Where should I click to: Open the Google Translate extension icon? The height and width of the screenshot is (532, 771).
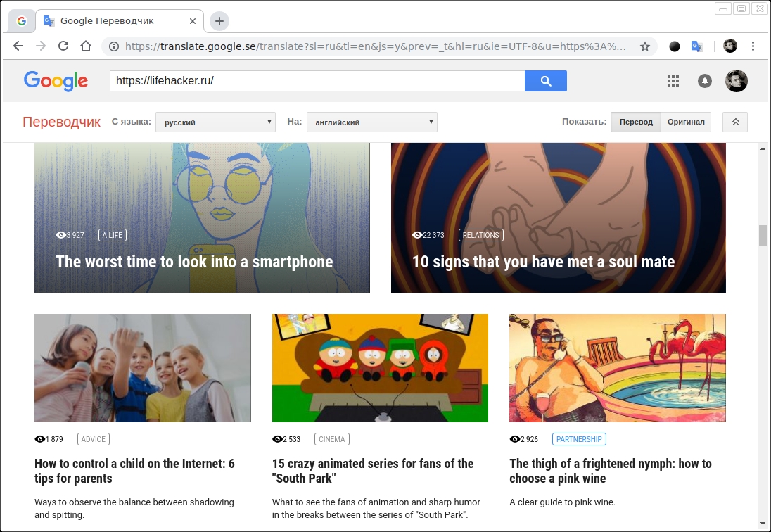pos(696,46)
